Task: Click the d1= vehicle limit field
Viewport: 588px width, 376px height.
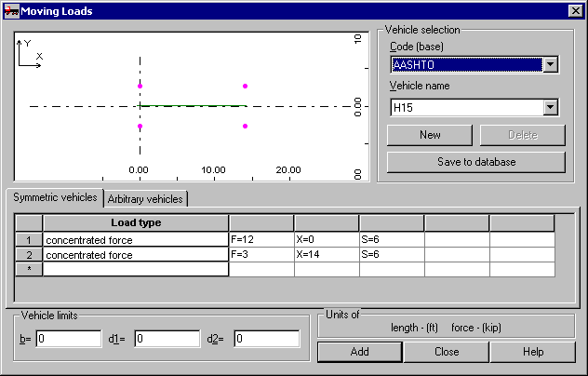Action: tap(167, 339)
